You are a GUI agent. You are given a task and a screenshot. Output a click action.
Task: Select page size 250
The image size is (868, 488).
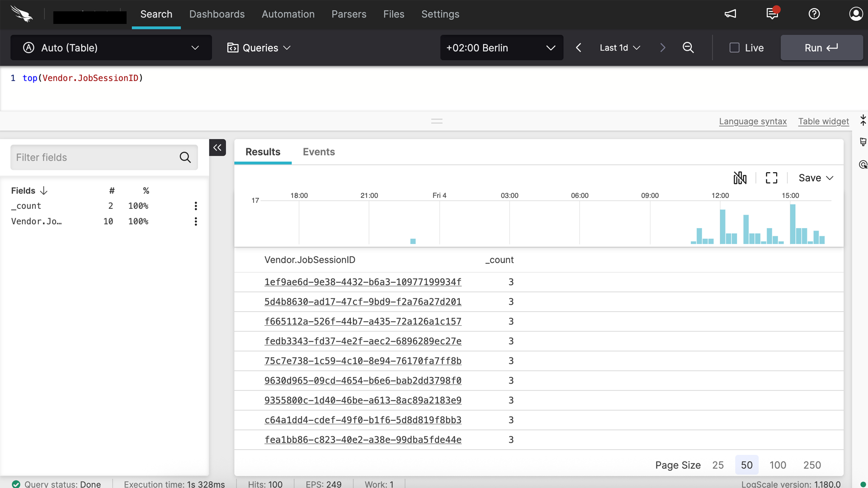[812, 465]
